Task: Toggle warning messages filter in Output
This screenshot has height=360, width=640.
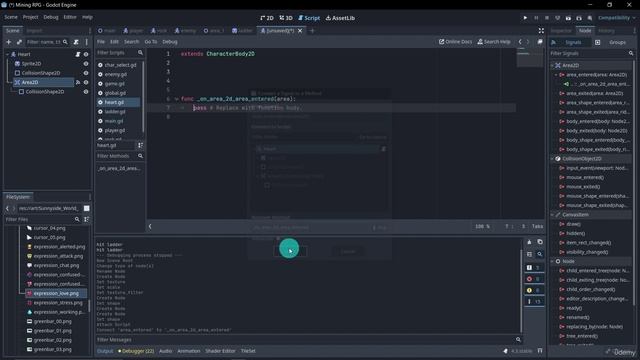Action: click(x=534, y=291)
